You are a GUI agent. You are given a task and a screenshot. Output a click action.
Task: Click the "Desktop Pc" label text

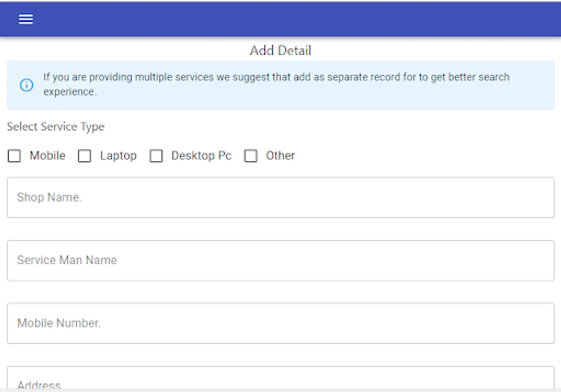[x=201, y=156]
